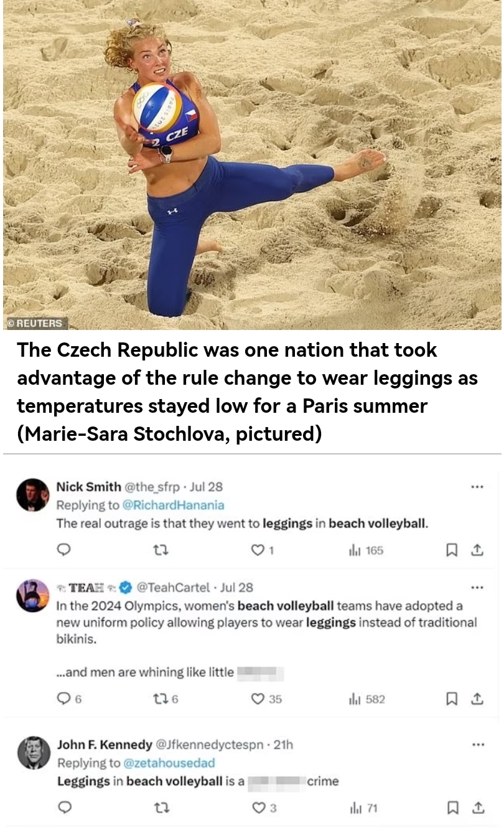The height and width of the screenshot is (828, 504).
Task: Retweet Nick Smith's leggings outrage tweet
Action: pyautogui.click(x=161, y=550)
